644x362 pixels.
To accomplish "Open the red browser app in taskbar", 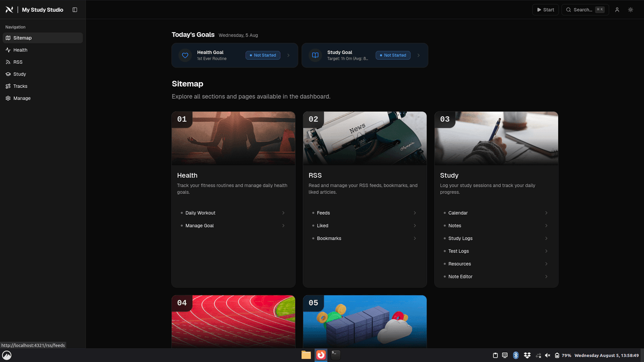I will (x=321, y=355).
